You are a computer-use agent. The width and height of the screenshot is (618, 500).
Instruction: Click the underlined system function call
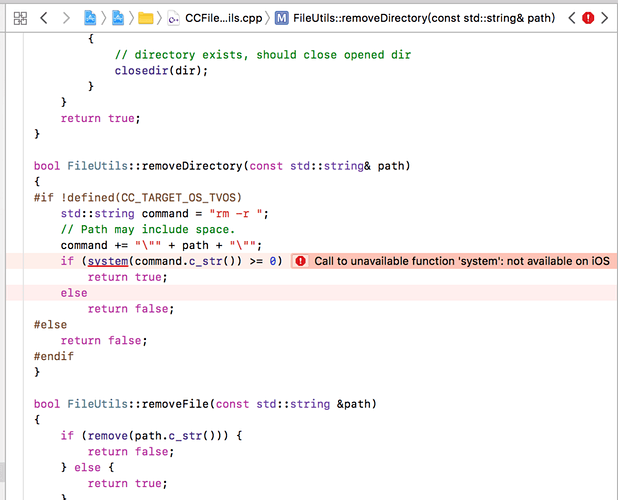click(110, 261)
